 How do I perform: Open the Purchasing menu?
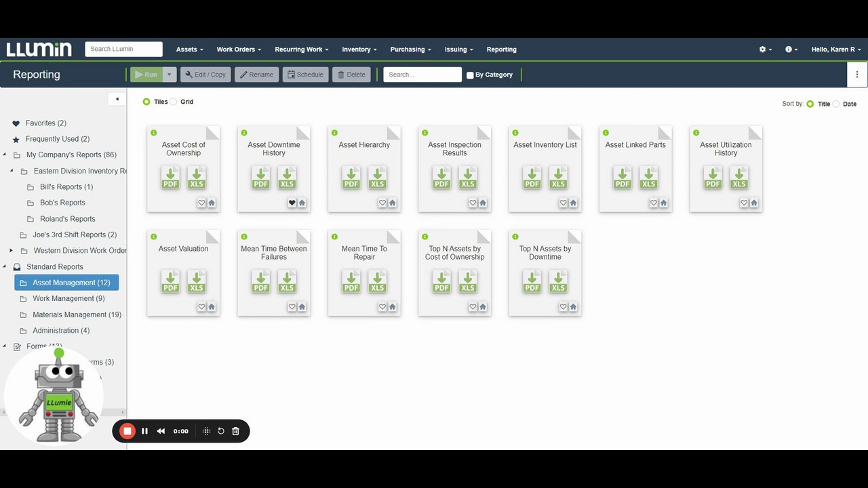(410, 49)
